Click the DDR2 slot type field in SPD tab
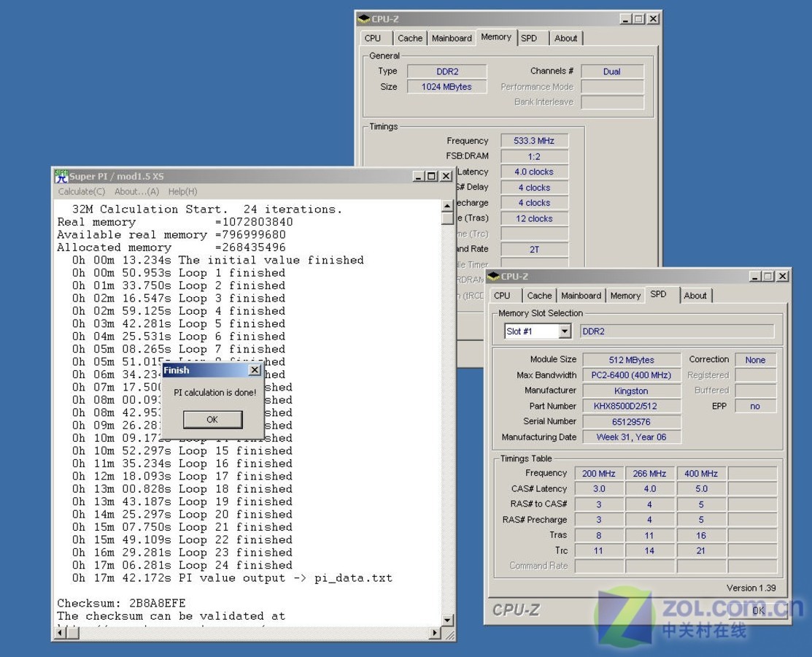The image size is (812, 657). (677, 331)
